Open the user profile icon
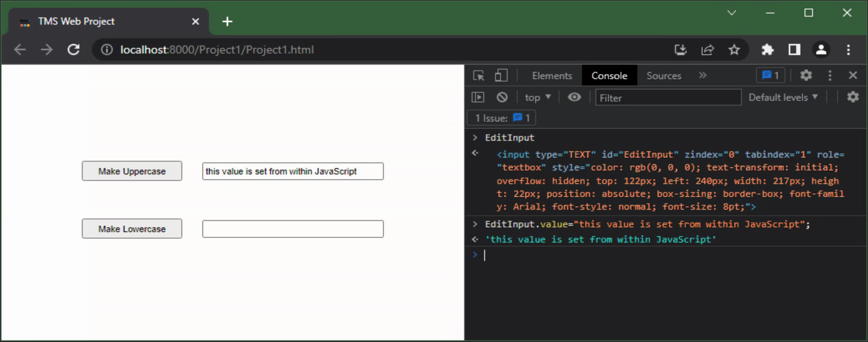Screen dimensions: 868x342 821,50
